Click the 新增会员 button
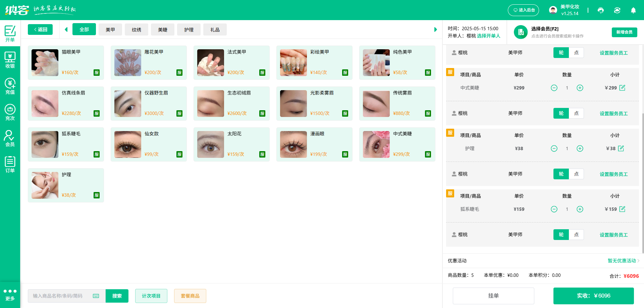The image size is (644, 308). (x=624, y=32)
